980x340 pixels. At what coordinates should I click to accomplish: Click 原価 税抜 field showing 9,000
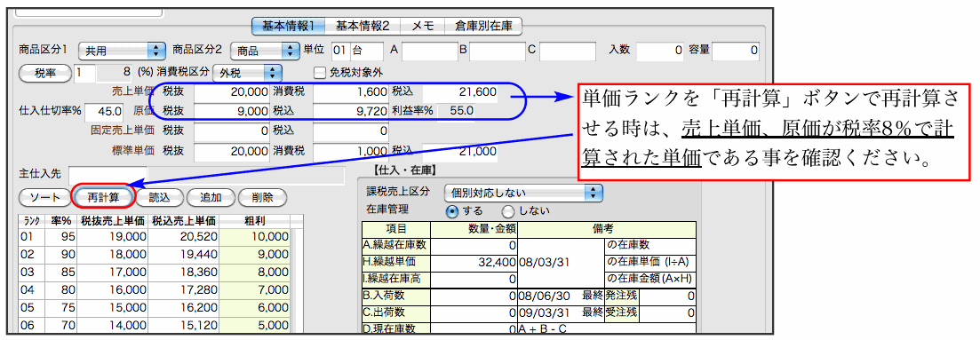tap(232, 112)
